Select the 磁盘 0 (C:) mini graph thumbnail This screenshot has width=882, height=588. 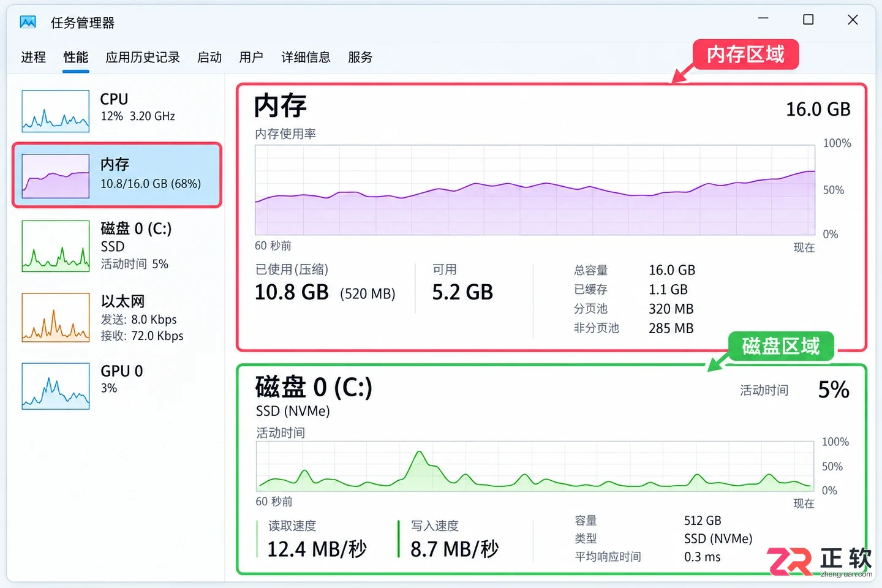[56, 246]
